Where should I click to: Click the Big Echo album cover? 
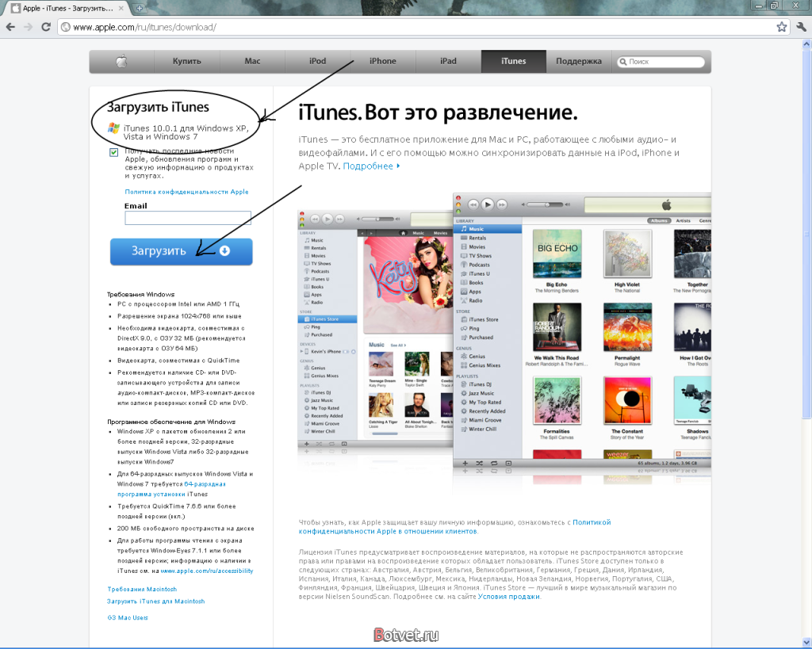pyautogui.click(x=557, y=254)
